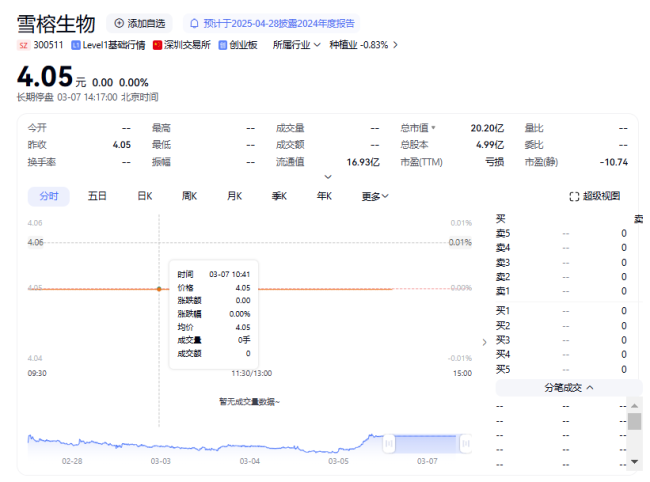Click the 深圳交易所 label
This screenshot has height=482, width=650.
(187, 45)
